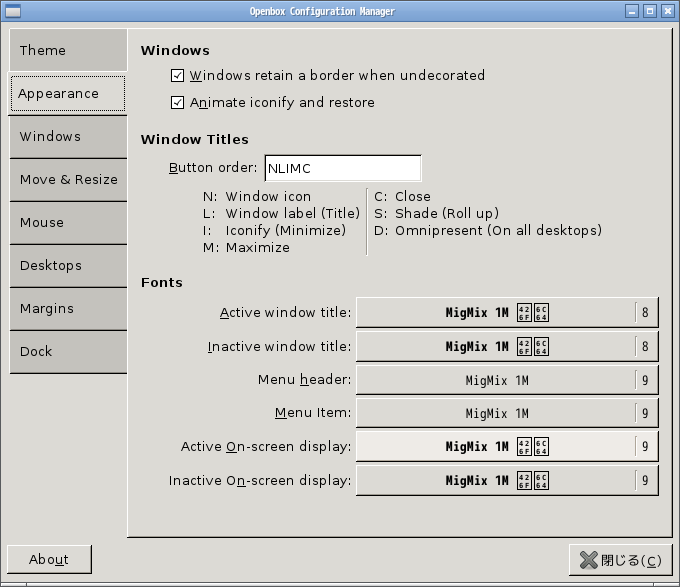This screenshot has width=680, height=587.
Task: Minimize the Openbox Configuration Manager window
Action: point(632,11)
